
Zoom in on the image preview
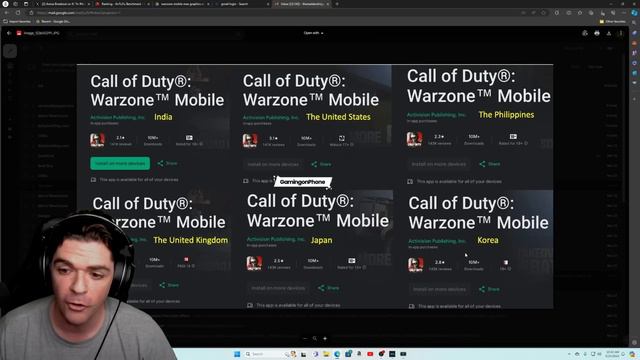point(325,338)
